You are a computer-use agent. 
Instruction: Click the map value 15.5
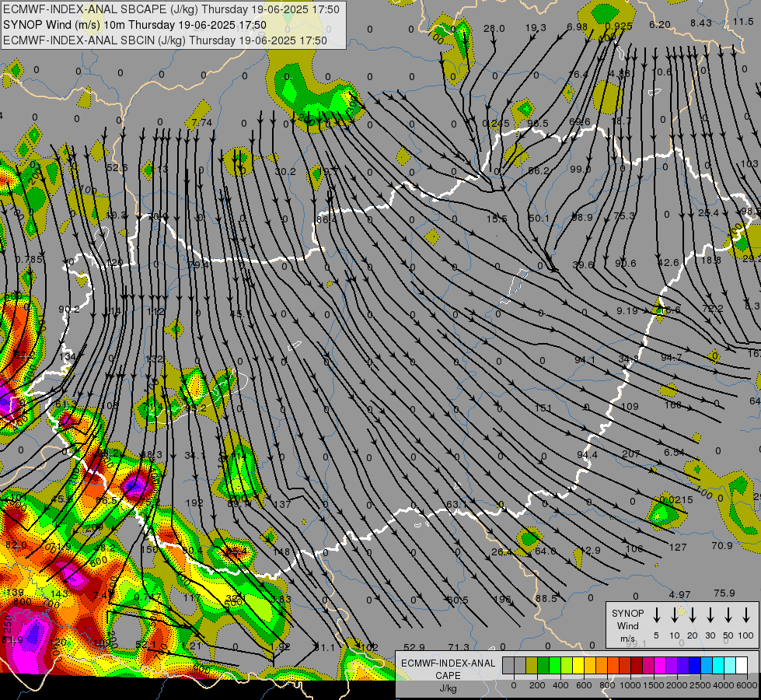pyautogui.click(x=497, y=219)
